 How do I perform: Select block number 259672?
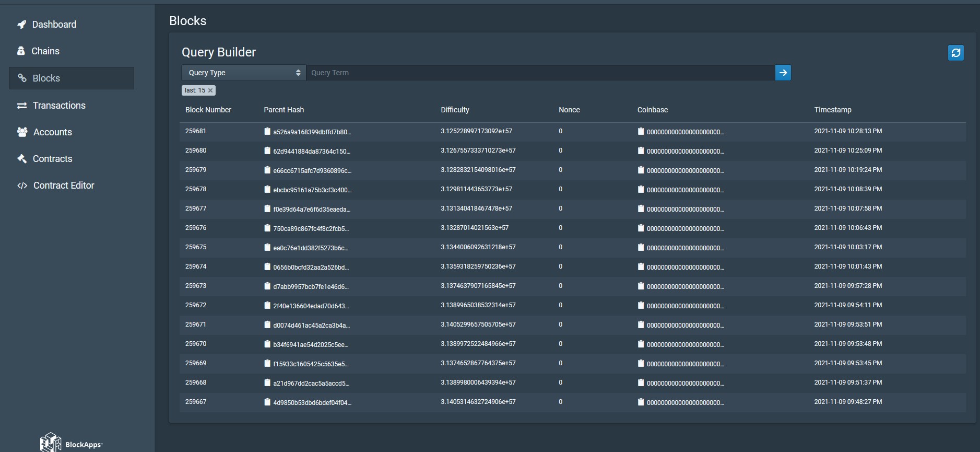click(196, 305)
